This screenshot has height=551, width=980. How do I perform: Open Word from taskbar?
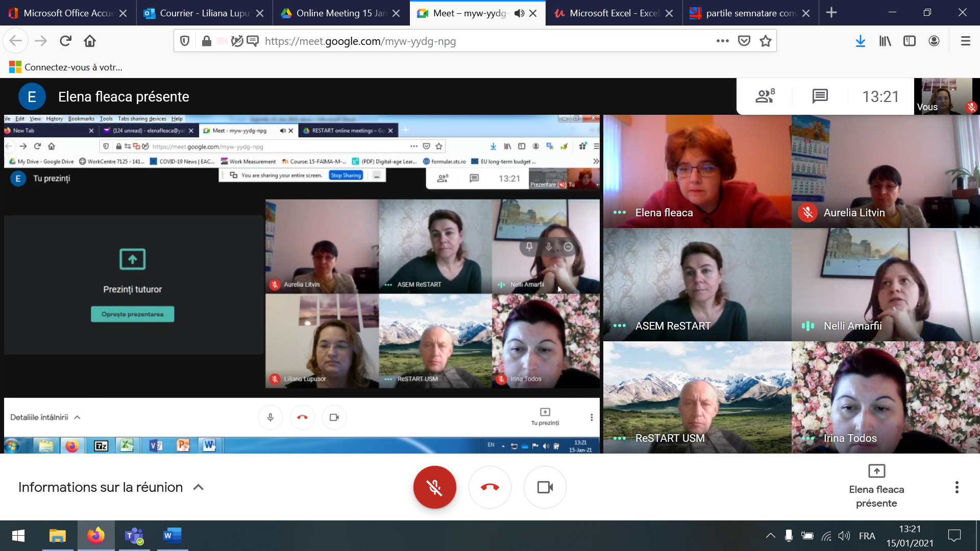pos(172,536)
